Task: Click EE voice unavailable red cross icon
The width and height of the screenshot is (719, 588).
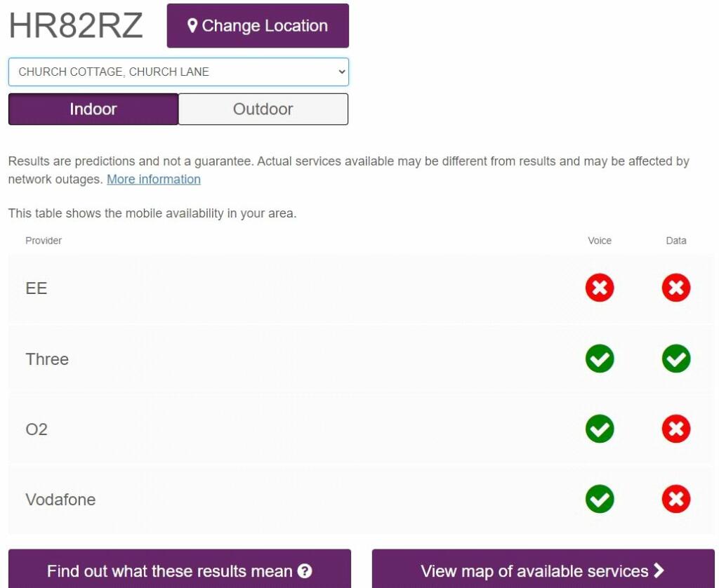Action: click(x=600, y=288)
